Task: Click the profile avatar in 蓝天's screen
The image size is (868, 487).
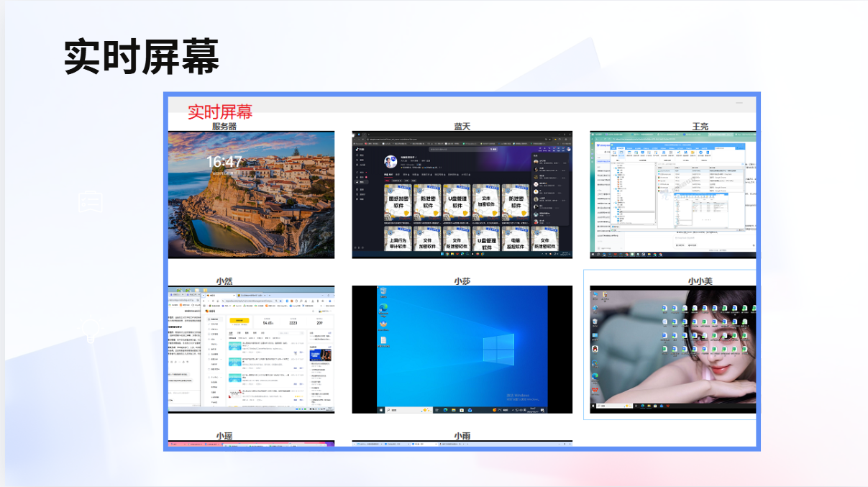Action: click(390, 161)
